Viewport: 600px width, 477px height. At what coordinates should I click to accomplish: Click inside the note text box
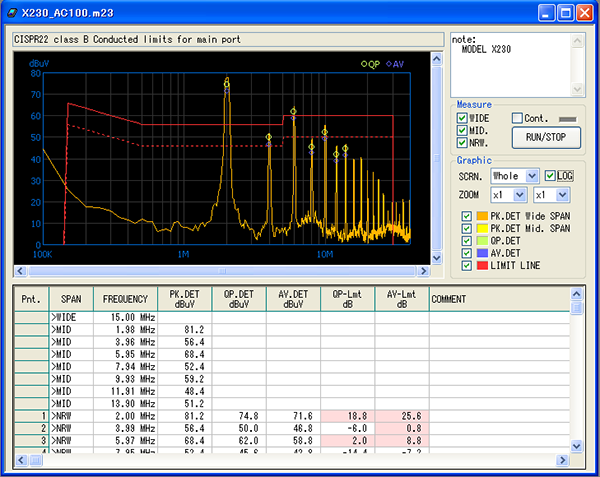coord(505,65)
